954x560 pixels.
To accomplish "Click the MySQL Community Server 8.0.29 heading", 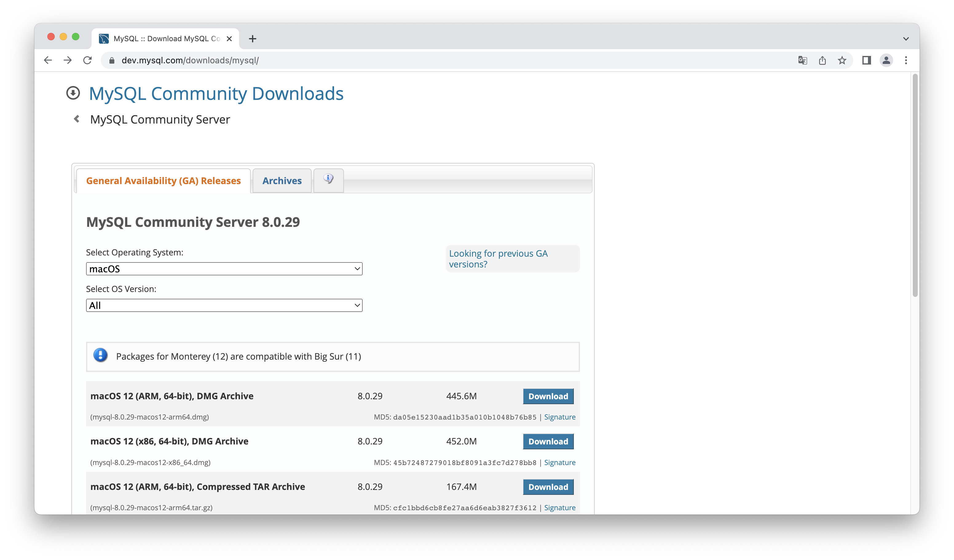I will (193, 222).
